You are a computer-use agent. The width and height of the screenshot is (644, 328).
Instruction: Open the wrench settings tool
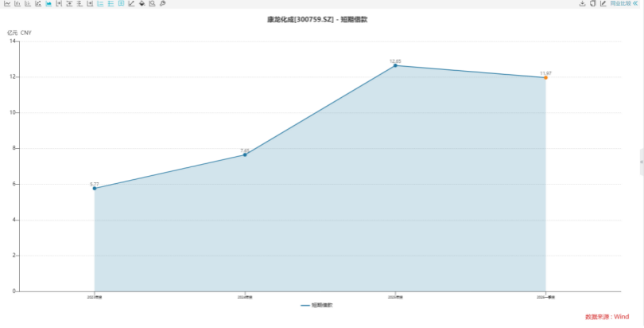tap(162, 4)
